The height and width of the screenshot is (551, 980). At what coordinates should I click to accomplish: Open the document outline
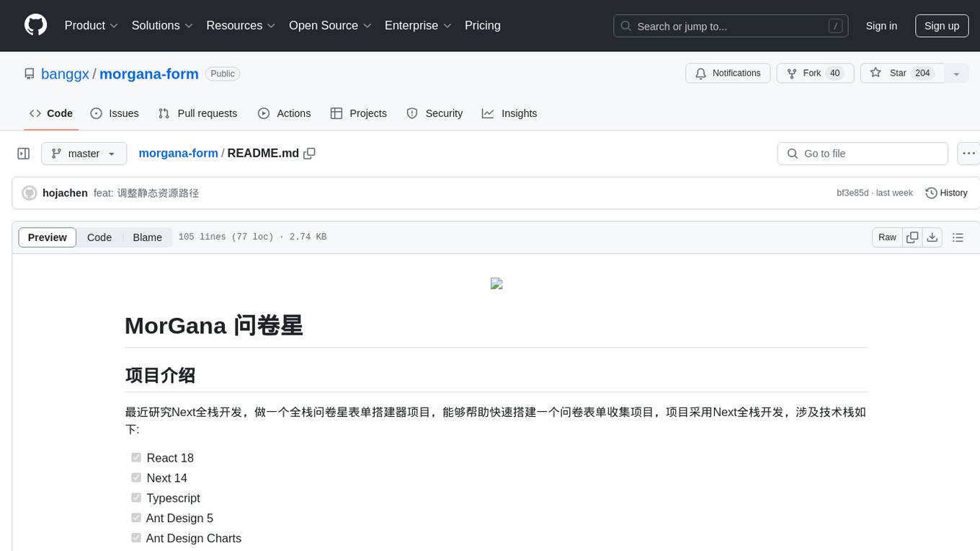(958, 237)
